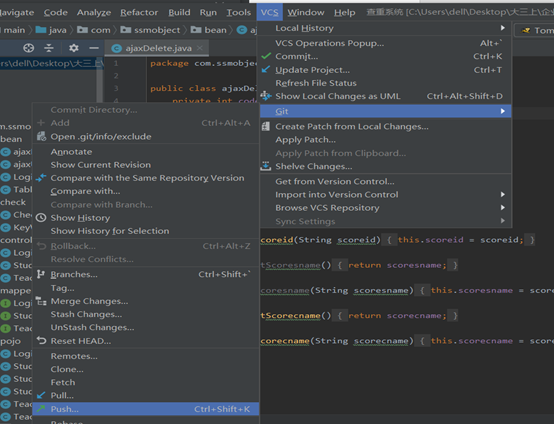554x424 pixels.
Task: Click Branches... entry with branch icon
Action: 146,274
